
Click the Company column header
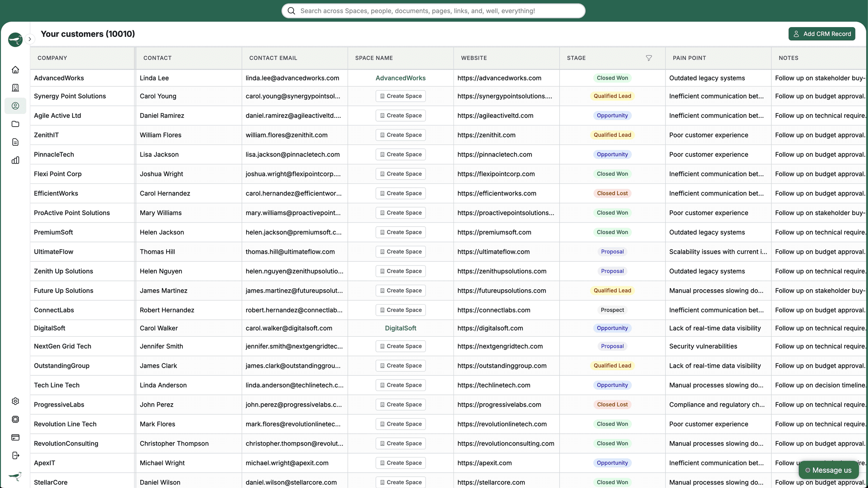(52, 58)
